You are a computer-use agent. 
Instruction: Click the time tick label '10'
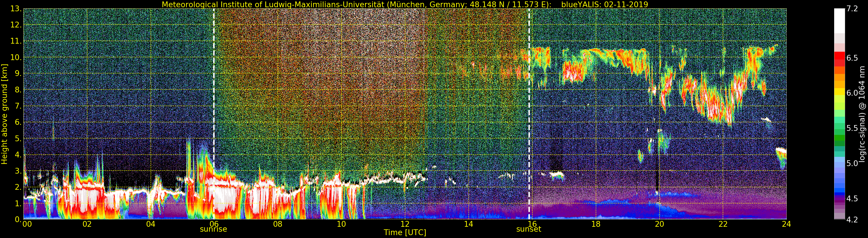click(x=341, y=224)
